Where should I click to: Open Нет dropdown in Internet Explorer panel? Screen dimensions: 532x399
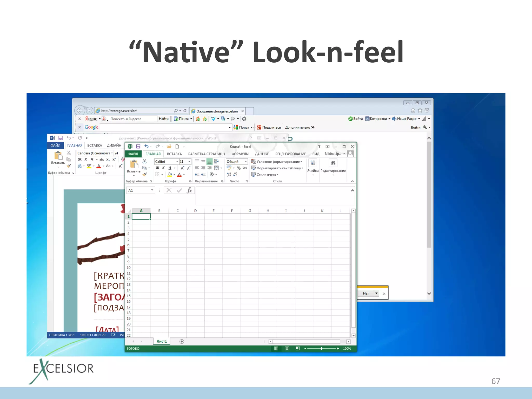tap(376, 293)
